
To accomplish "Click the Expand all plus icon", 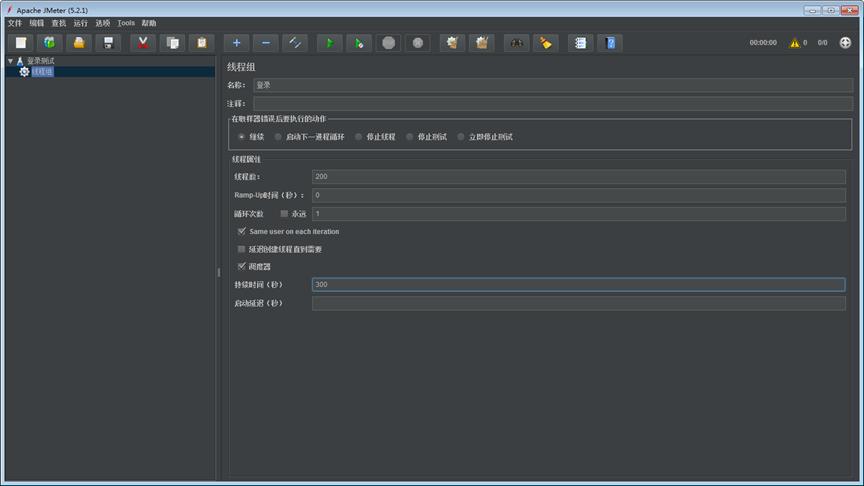I will (x=236, y=43).
